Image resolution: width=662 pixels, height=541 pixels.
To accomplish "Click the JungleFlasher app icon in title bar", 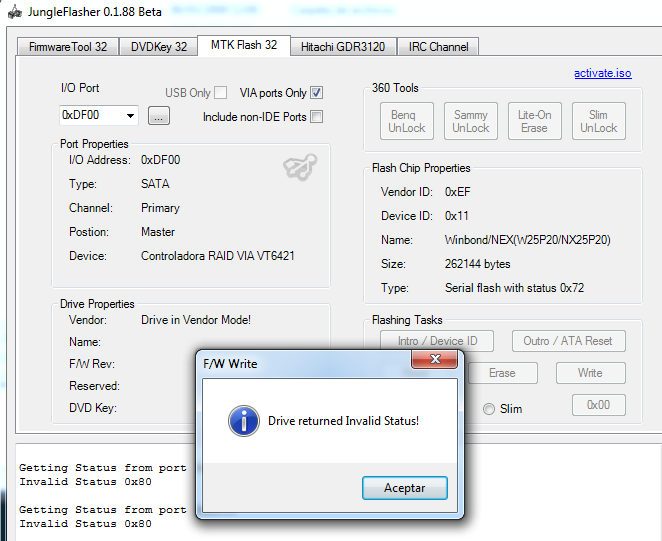I will (15, 12).
